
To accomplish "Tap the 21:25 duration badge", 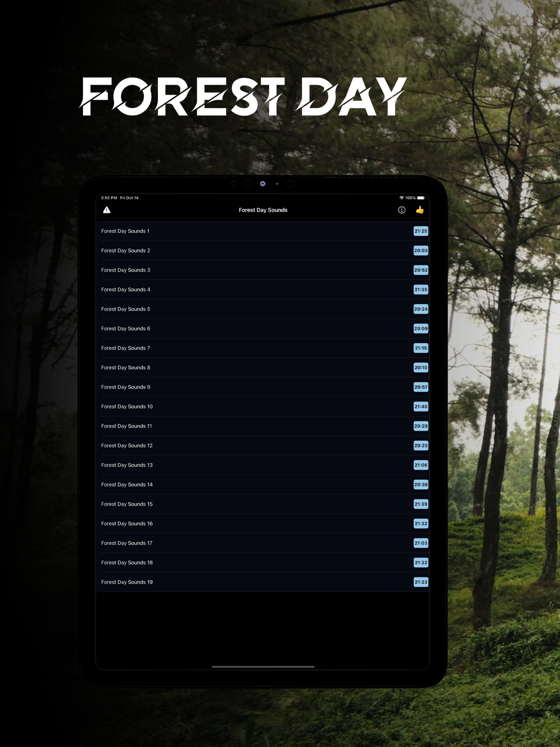I will (x=421, y=231).
